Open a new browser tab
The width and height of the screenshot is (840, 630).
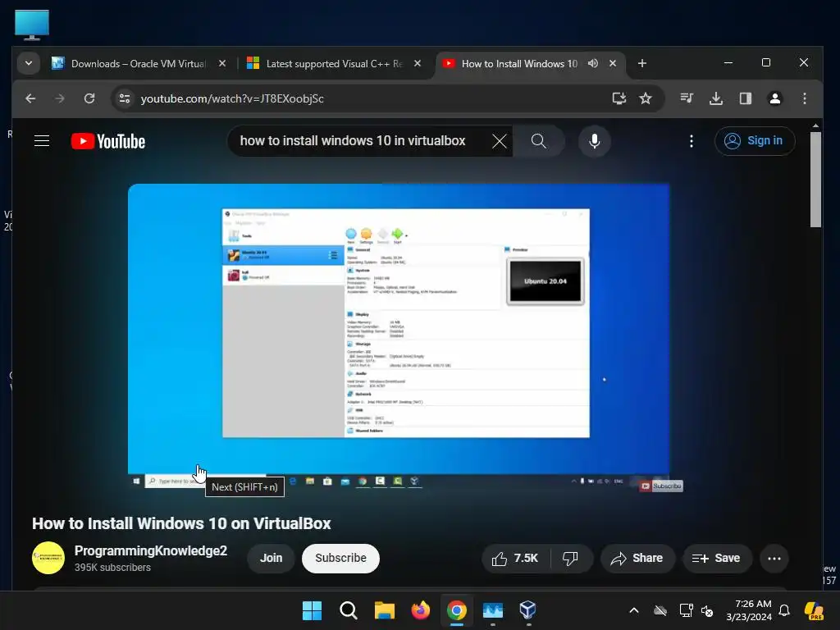coord(641,63)
